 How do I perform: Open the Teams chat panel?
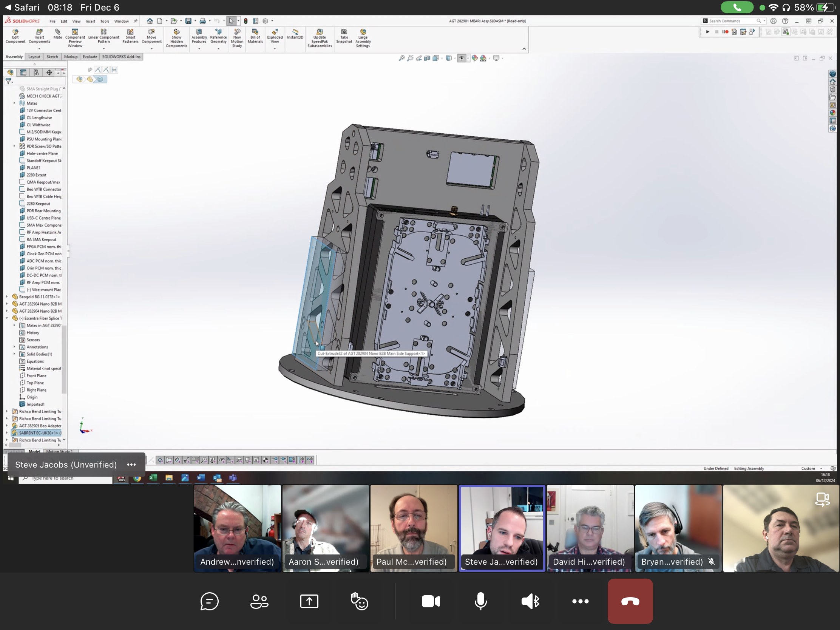[x=209, y=601]
